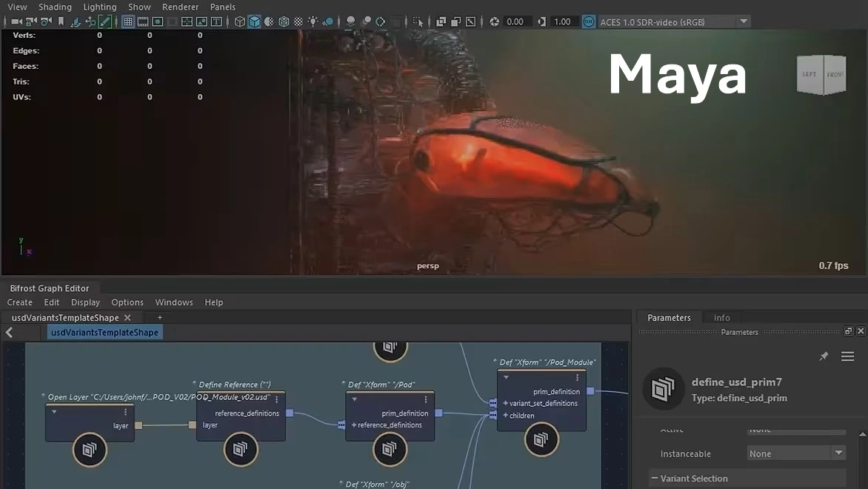Open Bifrost Graph Editor Display menu
Image resolution: width=868 pixels, height=489 pixels.
(85, 302)
